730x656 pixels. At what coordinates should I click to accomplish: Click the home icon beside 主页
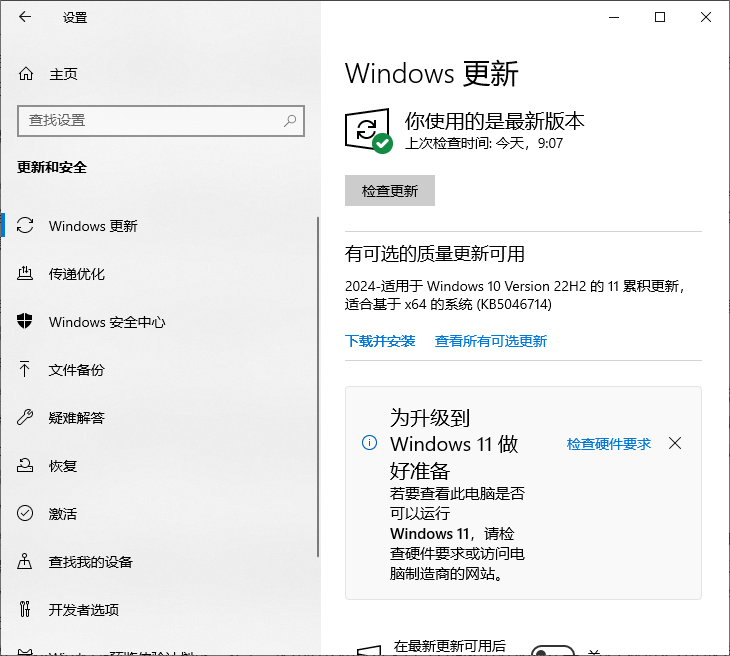(26, 74)
